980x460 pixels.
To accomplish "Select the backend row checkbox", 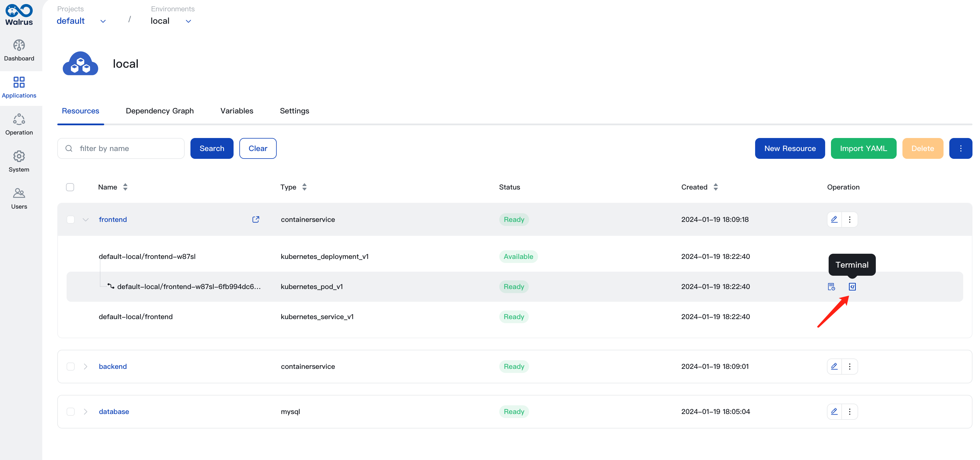I will [x=70, y=367].
